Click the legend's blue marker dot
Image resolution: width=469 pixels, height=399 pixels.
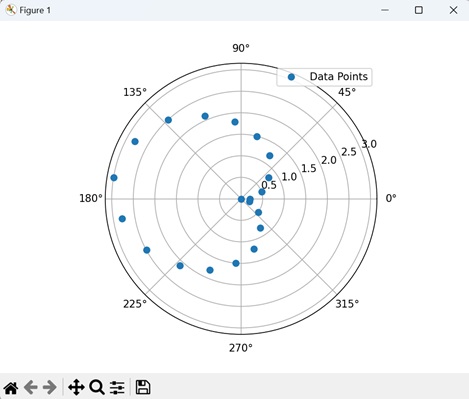[x=291, y=77]
